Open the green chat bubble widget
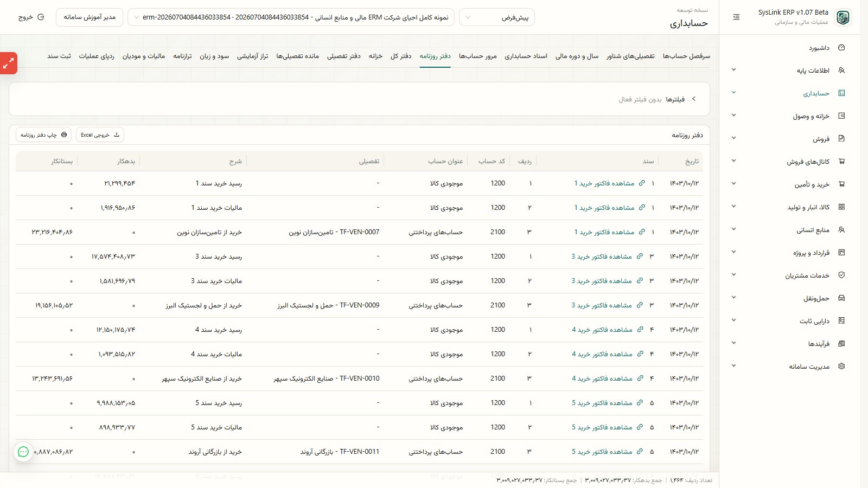This screenshot has height=488, width=868. 23,452
